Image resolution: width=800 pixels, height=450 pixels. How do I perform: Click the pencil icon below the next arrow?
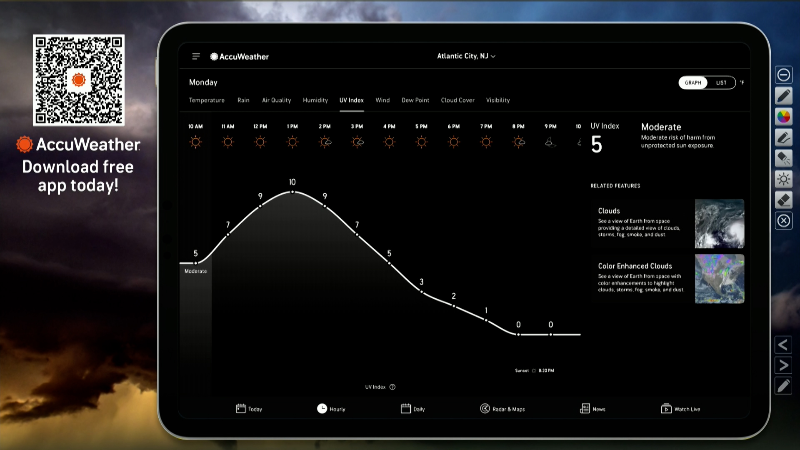pos(783,386)
